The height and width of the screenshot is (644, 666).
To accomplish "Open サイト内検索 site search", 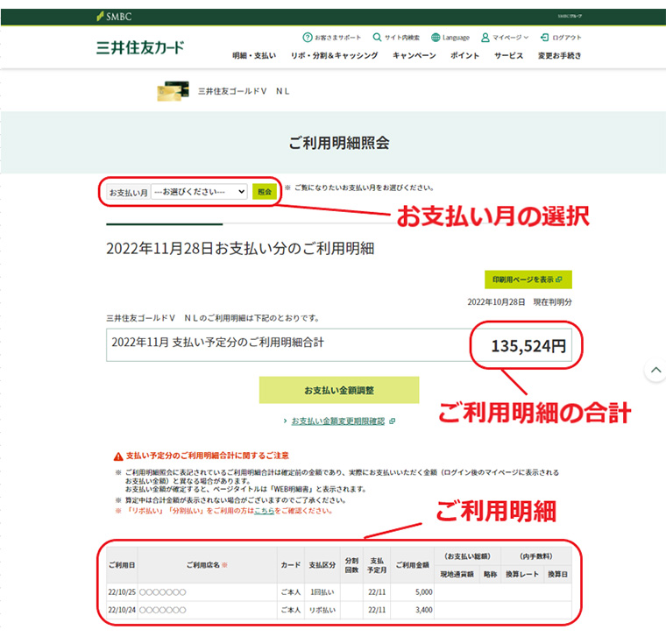I will pos(396,38).
